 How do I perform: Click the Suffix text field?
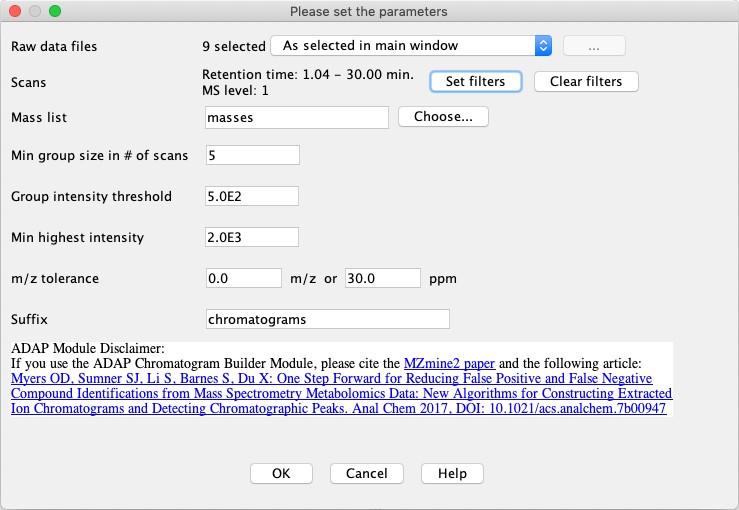click(327, 319)
